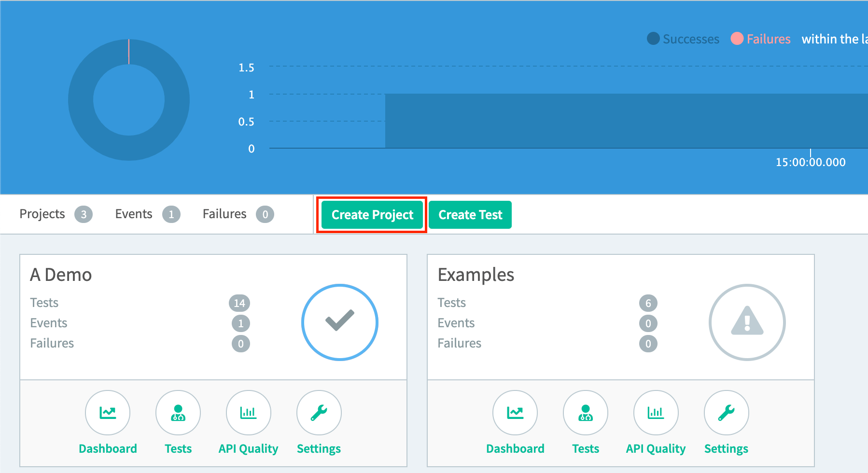This screenshot has width=868, height=473.
Task: Click the warning triangle on Examples card
Action: click(747, 322)
